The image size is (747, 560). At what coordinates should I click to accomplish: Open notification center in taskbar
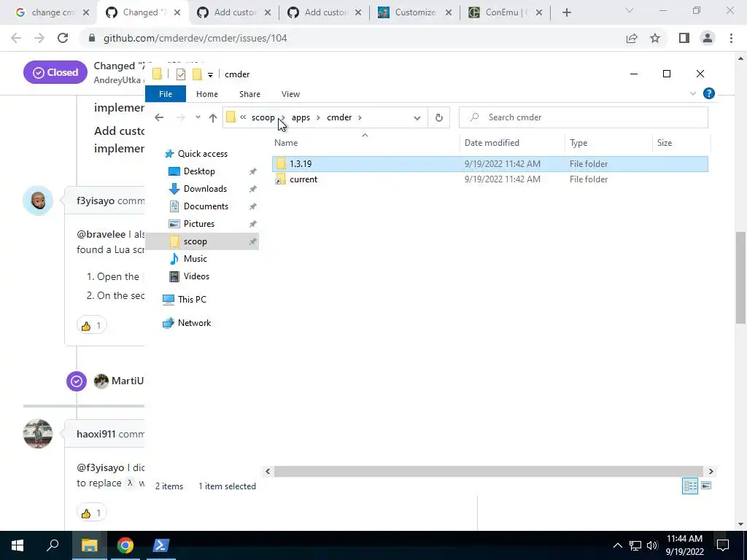723,545
